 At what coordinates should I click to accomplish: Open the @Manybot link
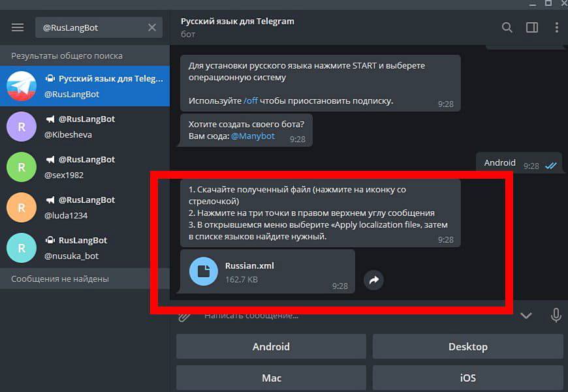pyautogui.click(x=253, y=136)
